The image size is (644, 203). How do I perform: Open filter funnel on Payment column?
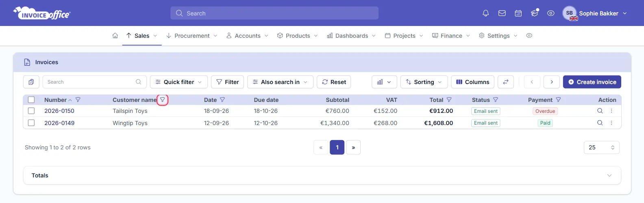[558, 100]
